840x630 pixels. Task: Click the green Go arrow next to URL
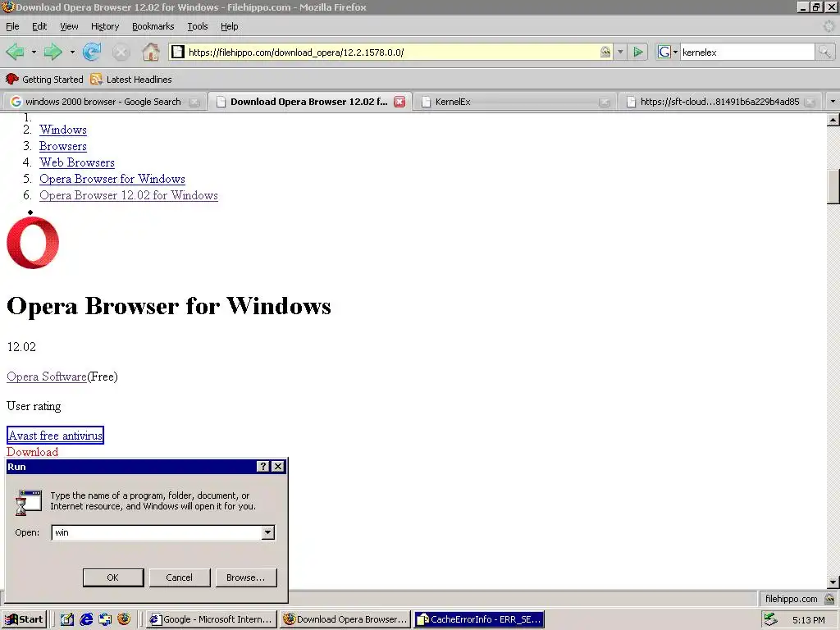pos(638,52)
